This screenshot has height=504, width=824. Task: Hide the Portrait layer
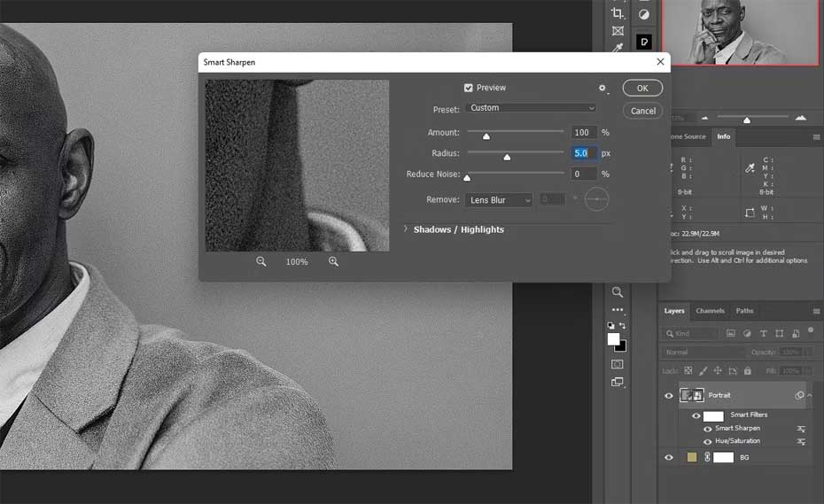coord(669,396)
